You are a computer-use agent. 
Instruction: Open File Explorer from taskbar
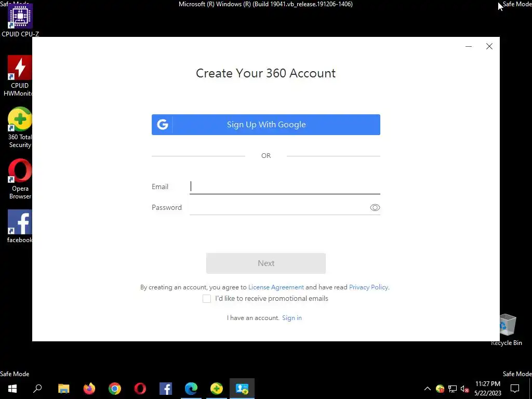point(63,389)
